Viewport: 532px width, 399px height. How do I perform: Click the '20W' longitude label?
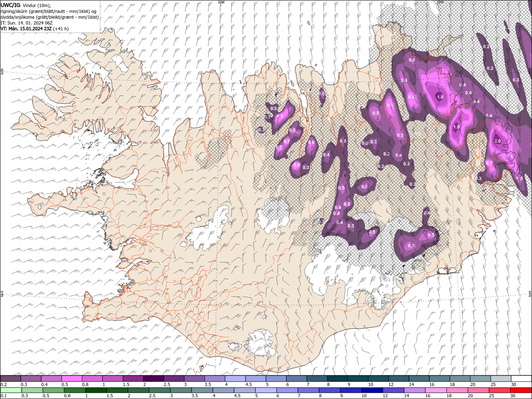221,2
